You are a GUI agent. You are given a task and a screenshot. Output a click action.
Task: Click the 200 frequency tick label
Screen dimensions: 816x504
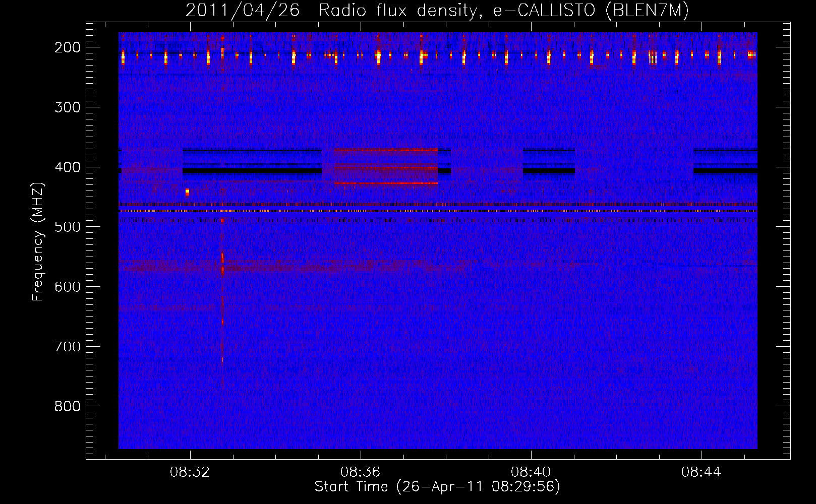click(x=68, y=47)
